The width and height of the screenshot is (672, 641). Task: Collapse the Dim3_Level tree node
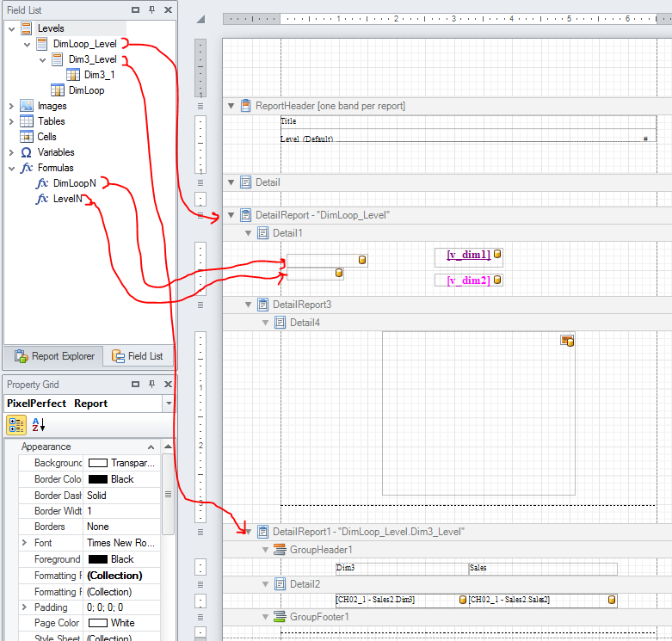pyautogui.click(x=42, y=60)
